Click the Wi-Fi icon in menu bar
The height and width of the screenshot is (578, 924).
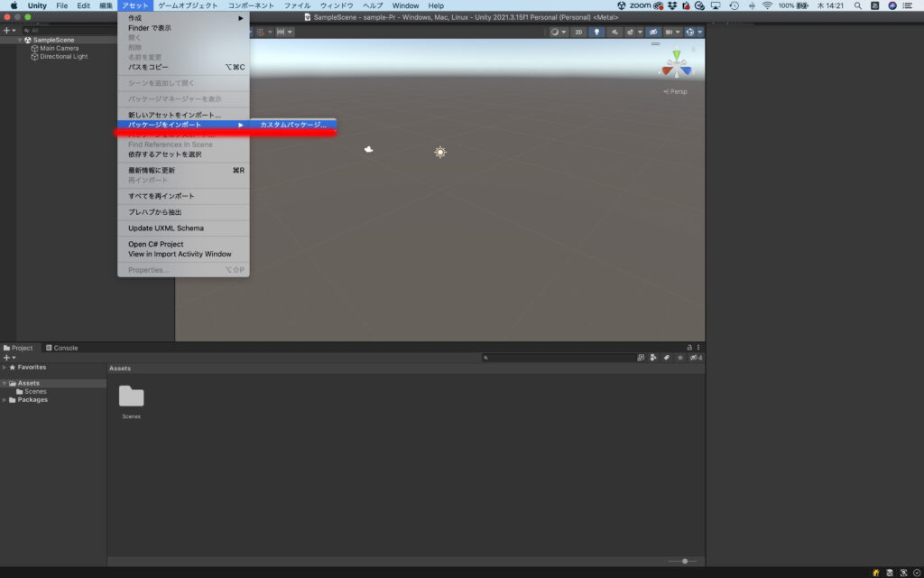767,6
